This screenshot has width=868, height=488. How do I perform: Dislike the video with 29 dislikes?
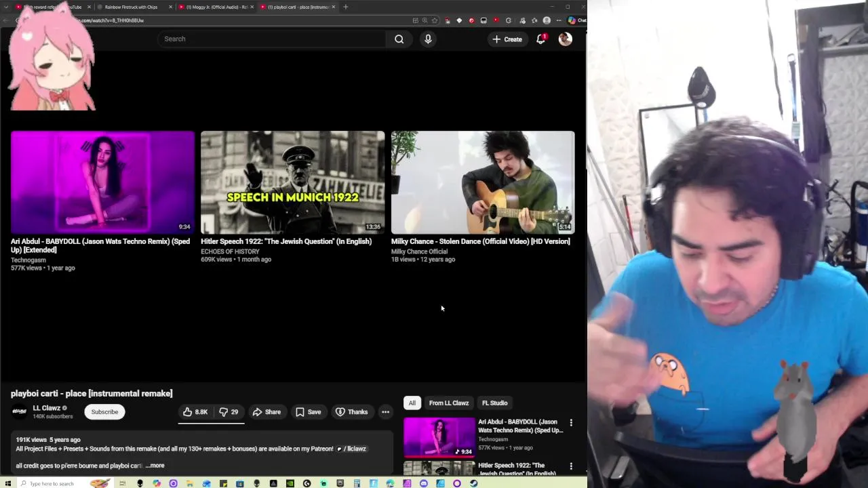pyautogui.click(x=229, y=412)
